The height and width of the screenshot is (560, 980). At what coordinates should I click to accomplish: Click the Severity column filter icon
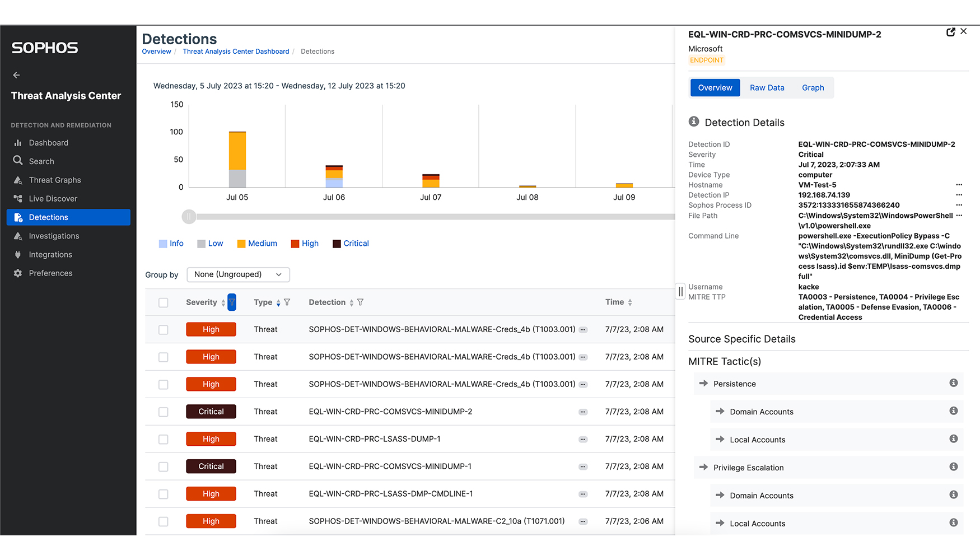(x=232, y=302)
